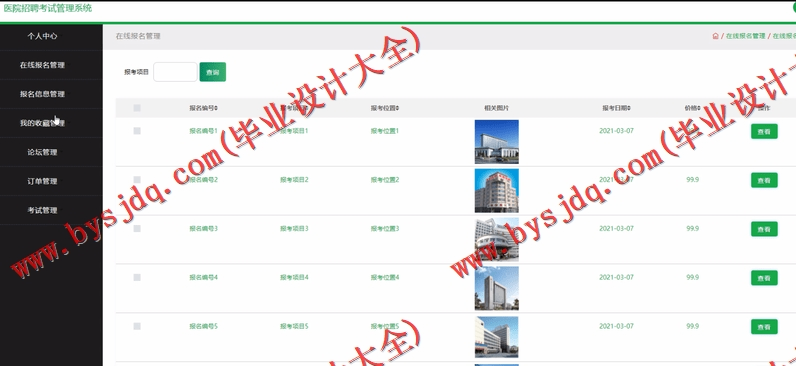Viewport: 796px width, 366px height.
Task: Select the 报名编号2 cell text
Action: click(204, 180)
